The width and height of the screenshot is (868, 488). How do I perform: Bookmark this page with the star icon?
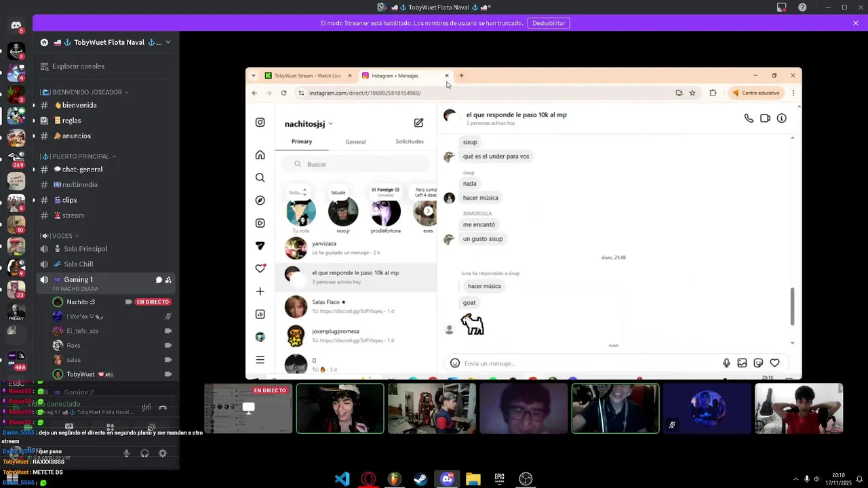(x=692, y=93)
